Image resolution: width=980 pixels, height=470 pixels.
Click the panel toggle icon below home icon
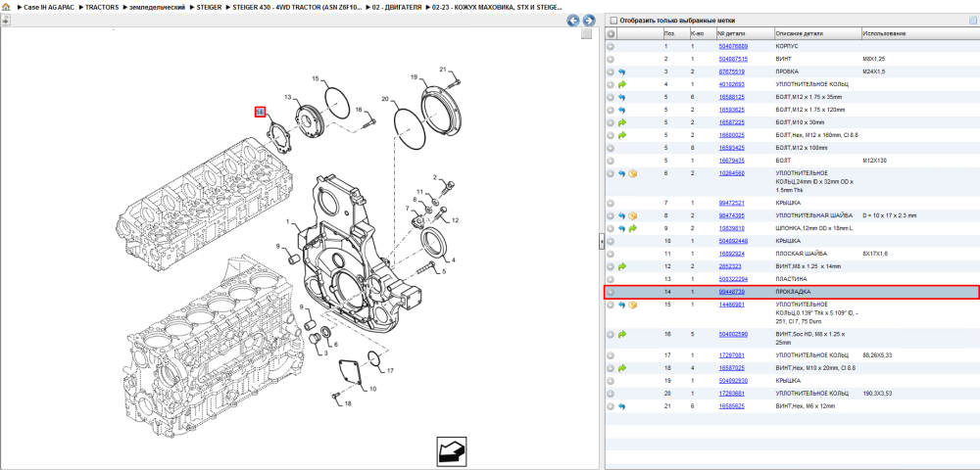point(6,20)
